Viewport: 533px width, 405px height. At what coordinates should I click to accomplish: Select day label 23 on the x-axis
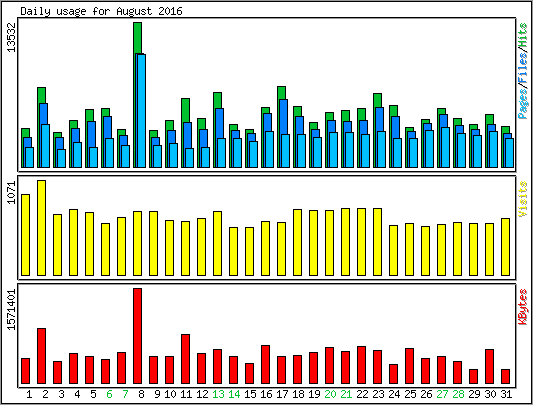click(x=378, y=394)
